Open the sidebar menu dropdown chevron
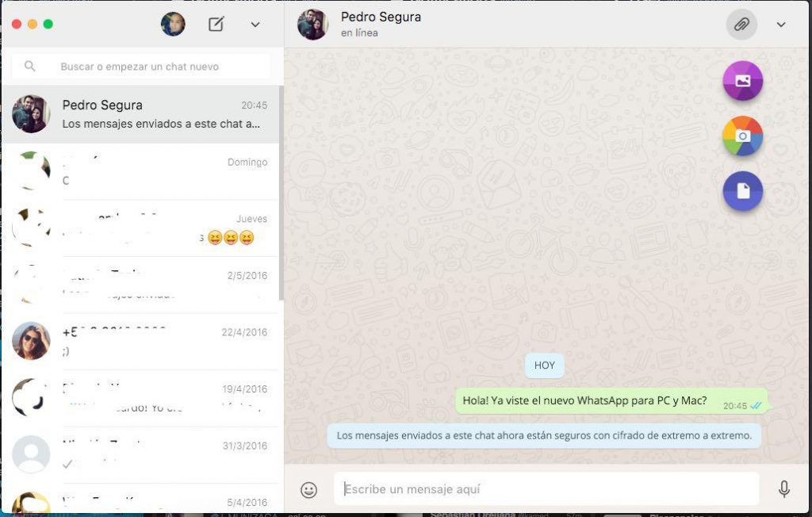The image size is (812, 517). tap(255, 25)
